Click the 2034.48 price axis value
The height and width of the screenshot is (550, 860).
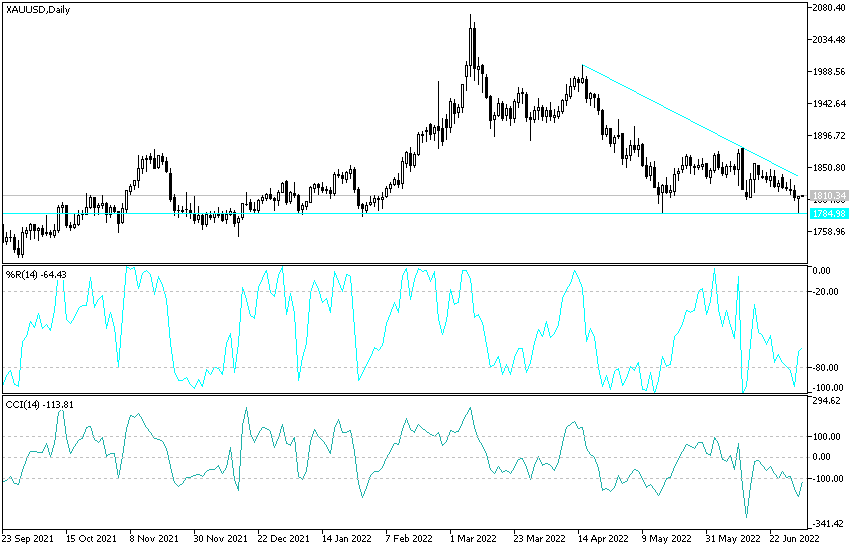[x=829, y=39]
